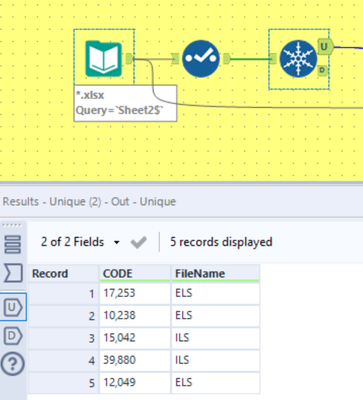This screenshot has width=363, height=400.
Task: Switch Results to Unique U output
Action: pos(13,307)
